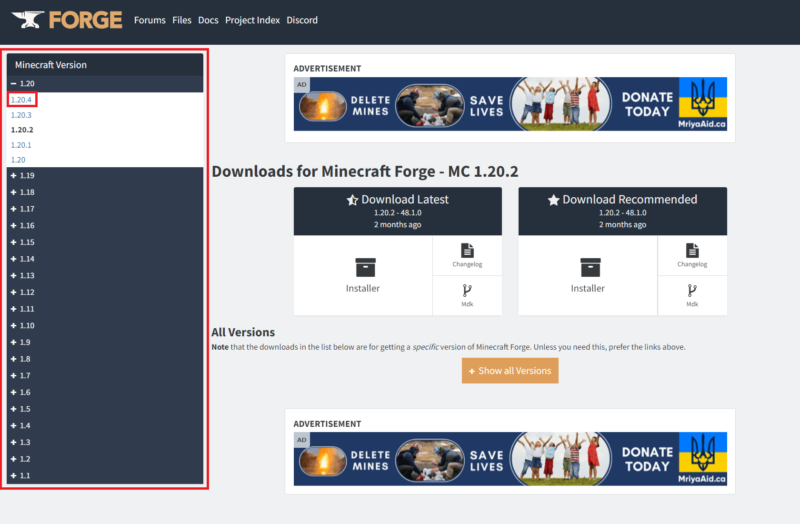
Task: Expand the 1.6 version group
Action: (x=105, y=392)
